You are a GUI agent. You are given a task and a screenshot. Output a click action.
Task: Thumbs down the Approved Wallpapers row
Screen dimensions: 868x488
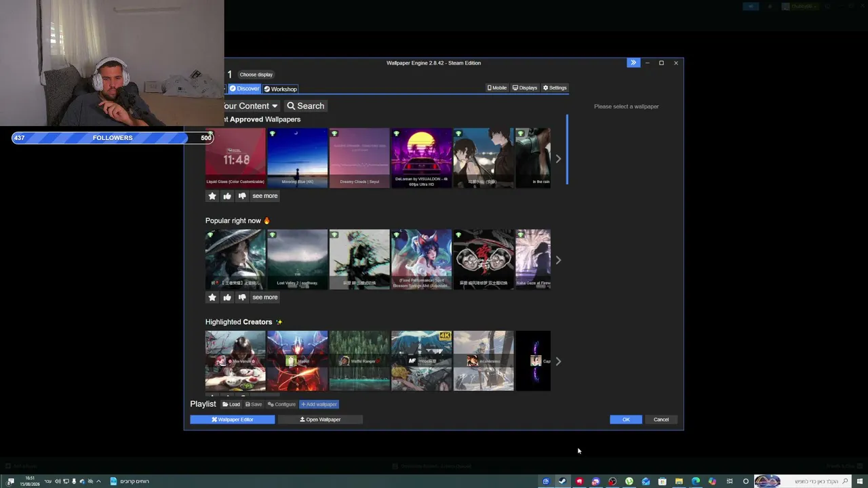pyautogui.click(x=242, y=196)
